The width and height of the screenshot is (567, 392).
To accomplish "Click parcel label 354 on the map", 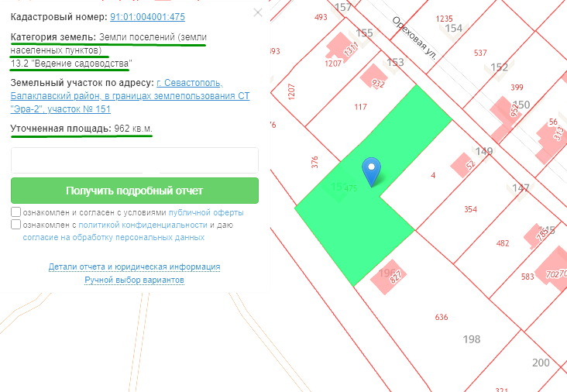I will tap(470, 209).
